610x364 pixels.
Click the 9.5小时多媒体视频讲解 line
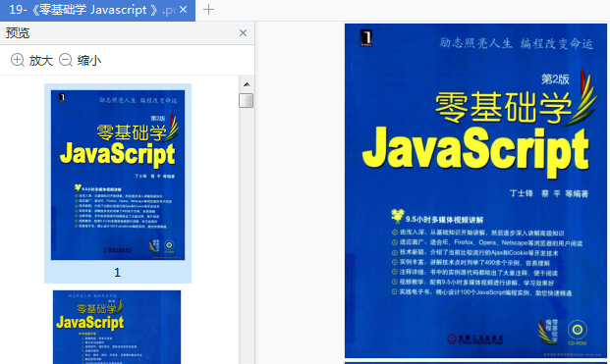(444, 220)
